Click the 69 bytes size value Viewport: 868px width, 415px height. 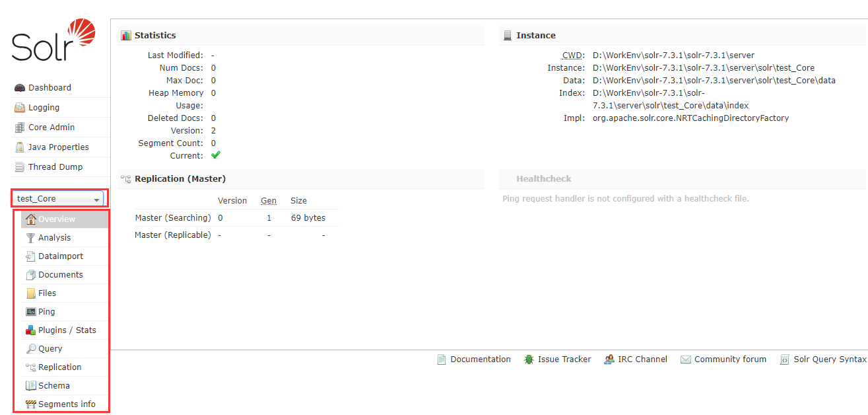pos(308,218)
